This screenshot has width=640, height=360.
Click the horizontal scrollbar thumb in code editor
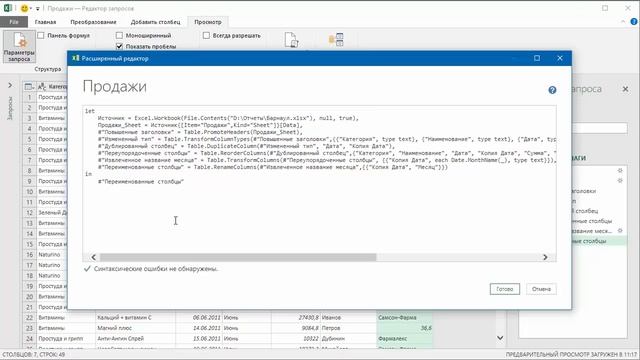click(238, 257)
